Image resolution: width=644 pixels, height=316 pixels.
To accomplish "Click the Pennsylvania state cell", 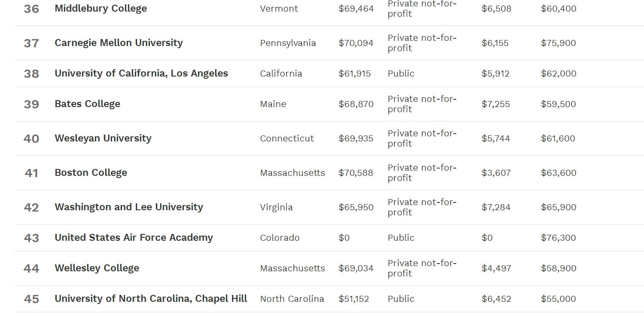I will [x=288, y=43].
